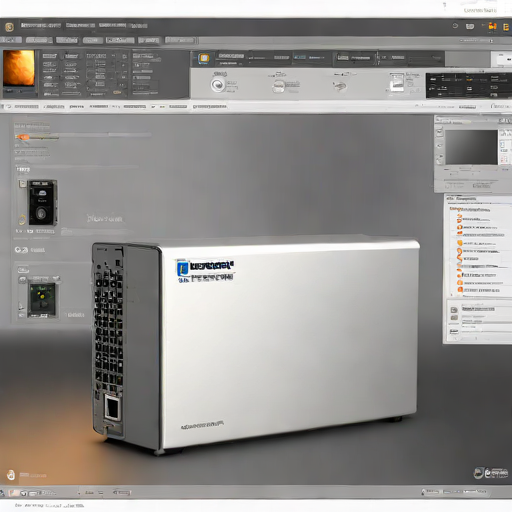Click the orange icon in the title bar
Screen dimensions: 512x512
492,26
